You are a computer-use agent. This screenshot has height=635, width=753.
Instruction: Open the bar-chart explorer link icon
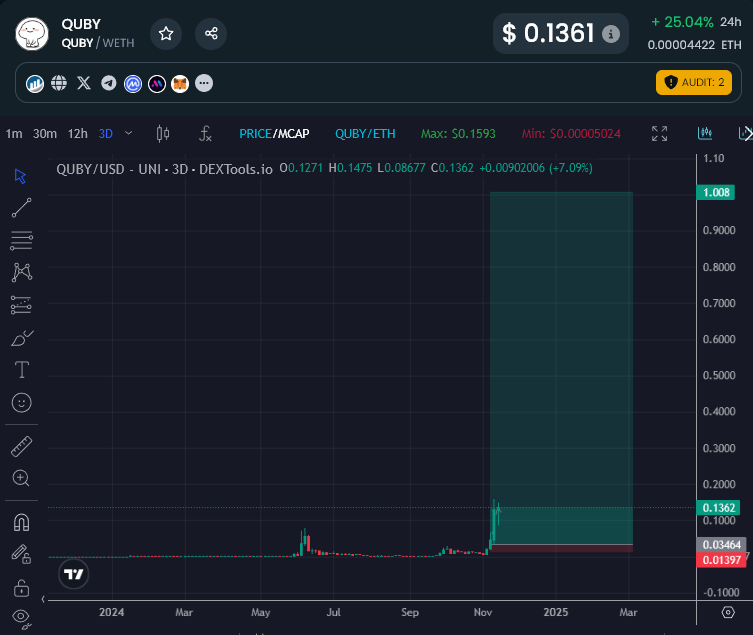pos(35,84)
